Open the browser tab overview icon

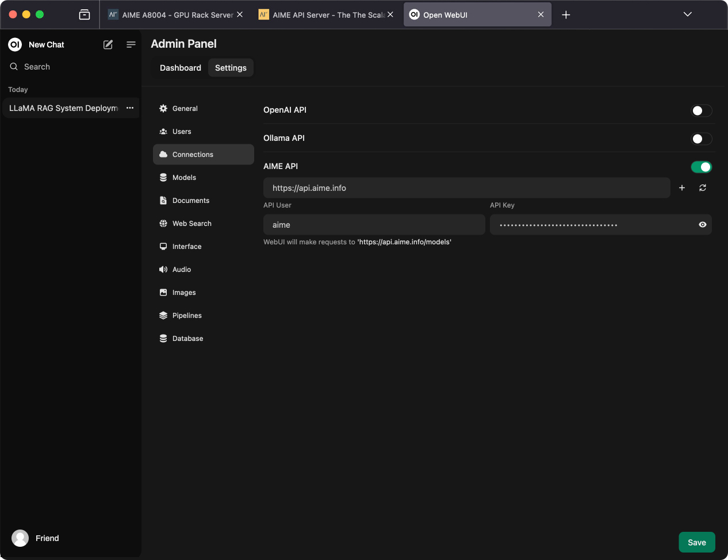85,14
